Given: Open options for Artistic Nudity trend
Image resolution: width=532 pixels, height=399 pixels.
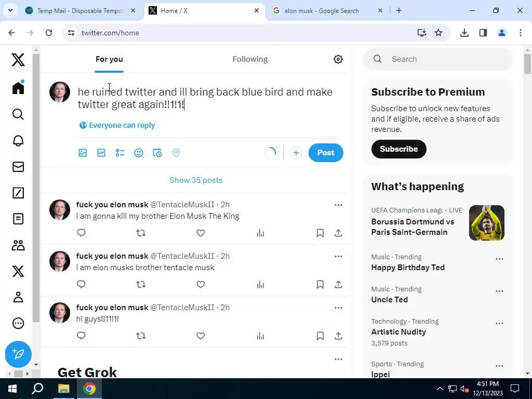Looking at the screenshot, I should tap(499, 323).
